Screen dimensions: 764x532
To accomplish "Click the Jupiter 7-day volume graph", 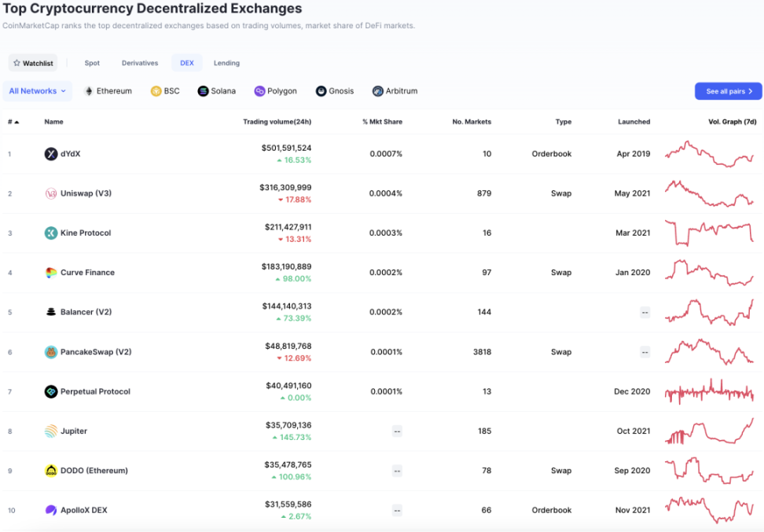I will pos(710,431).
